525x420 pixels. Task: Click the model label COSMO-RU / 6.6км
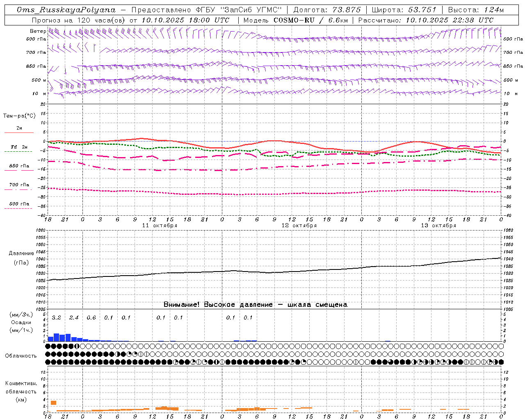click(310, 20)
